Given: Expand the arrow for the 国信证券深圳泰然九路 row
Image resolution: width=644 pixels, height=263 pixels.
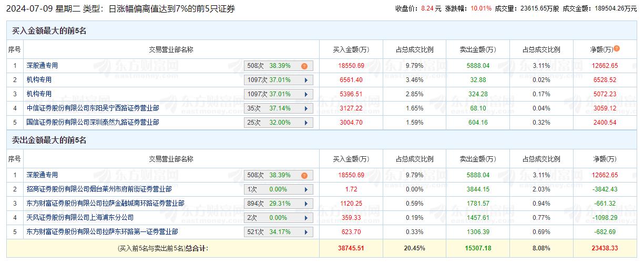Looking at the screenshot, I should click(305, 123).
